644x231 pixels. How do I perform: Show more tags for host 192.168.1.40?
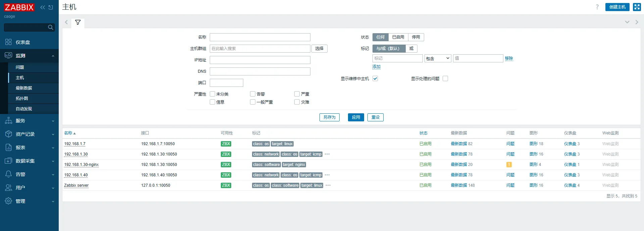click(x=327, y=175)
